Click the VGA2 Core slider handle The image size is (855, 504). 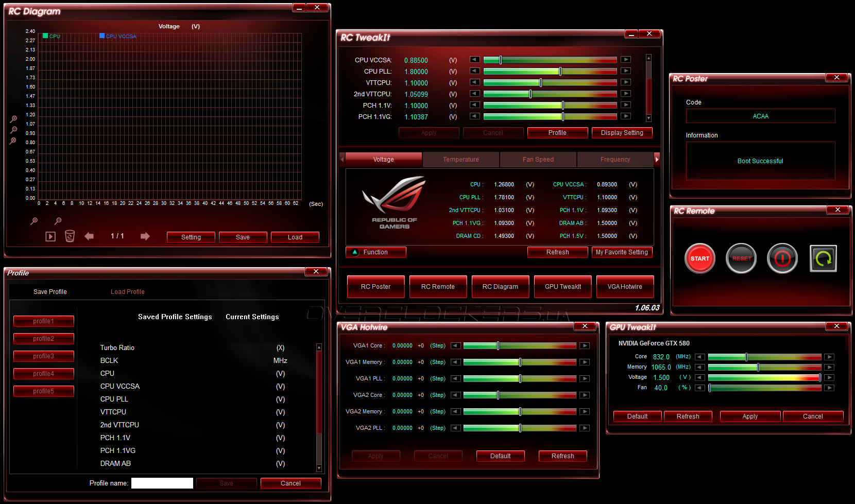point(498,395)
